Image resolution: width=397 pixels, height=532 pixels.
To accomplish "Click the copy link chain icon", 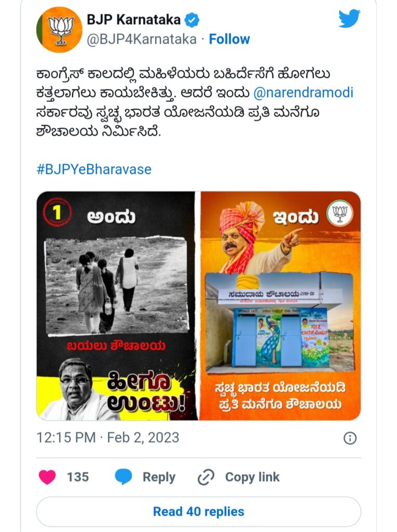I will click(x=206, y=477).
